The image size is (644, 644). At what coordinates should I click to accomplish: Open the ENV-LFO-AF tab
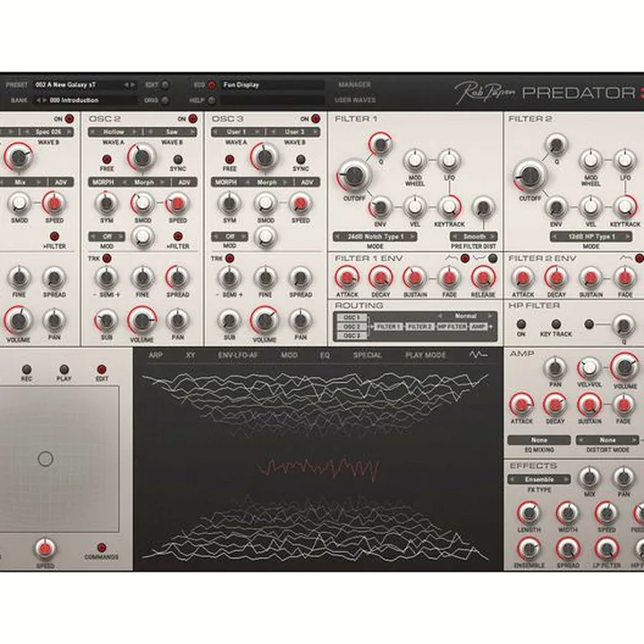point(238,355)
